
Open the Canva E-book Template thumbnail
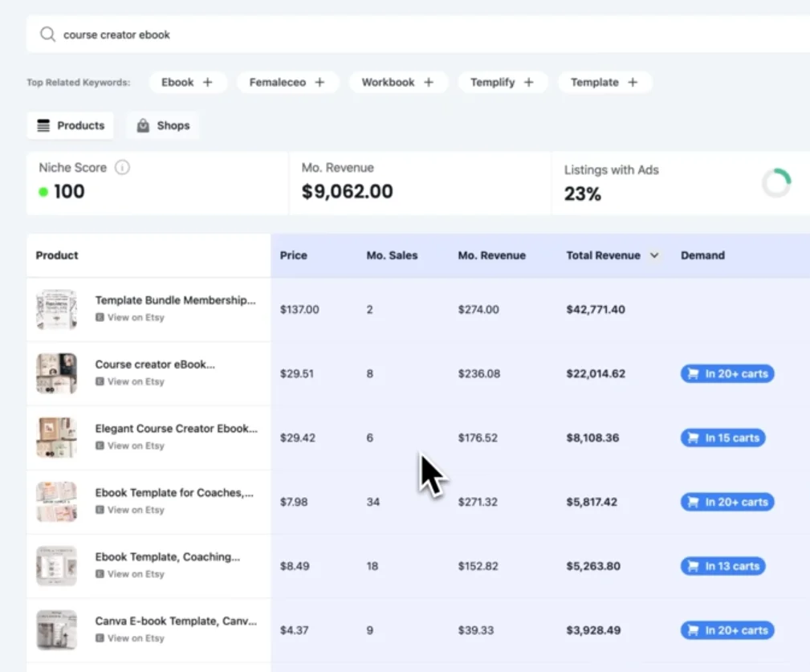56,630
